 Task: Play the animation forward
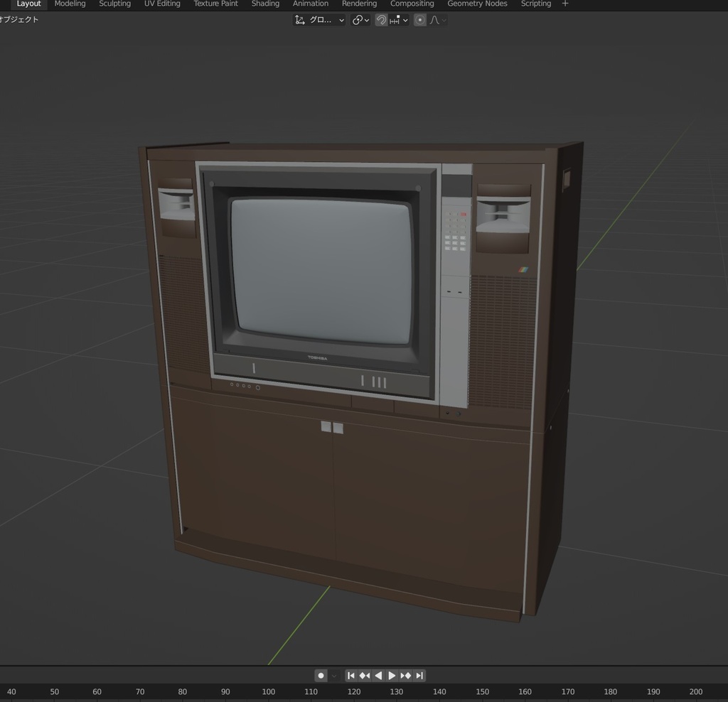392,676
